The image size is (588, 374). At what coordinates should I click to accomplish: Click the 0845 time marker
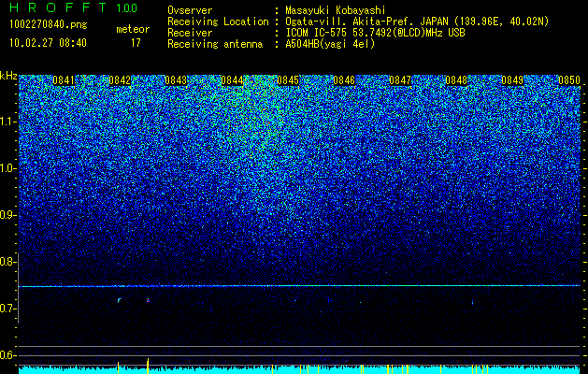(x=288, y=80)
